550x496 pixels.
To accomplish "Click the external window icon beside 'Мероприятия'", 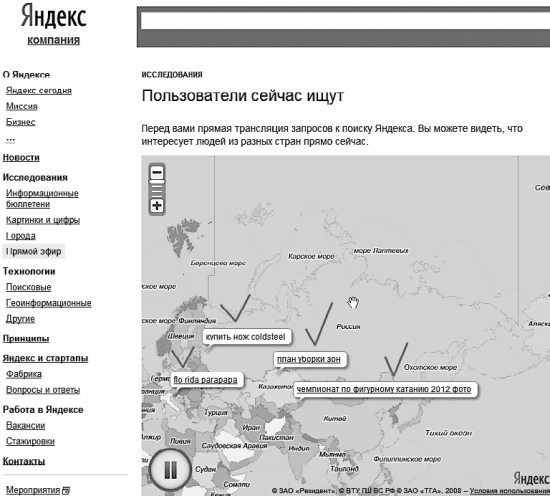I will coord(66,490).
